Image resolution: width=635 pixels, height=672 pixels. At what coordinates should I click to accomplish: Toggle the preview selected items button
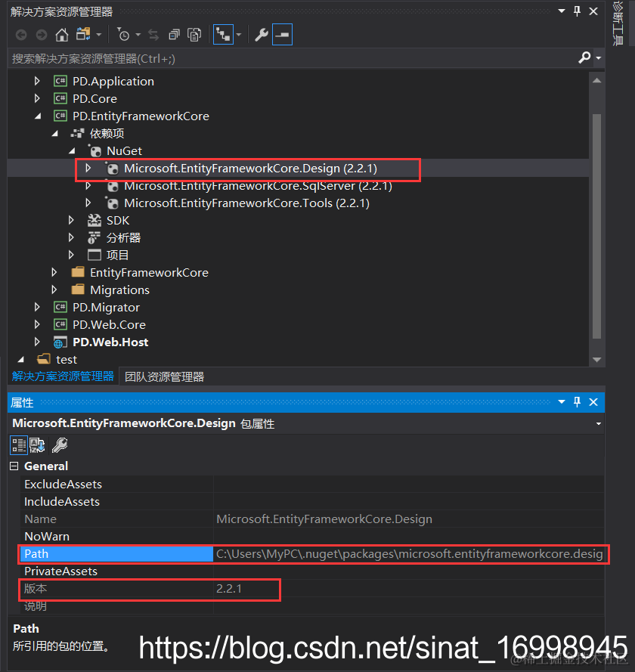pos(283,35)
